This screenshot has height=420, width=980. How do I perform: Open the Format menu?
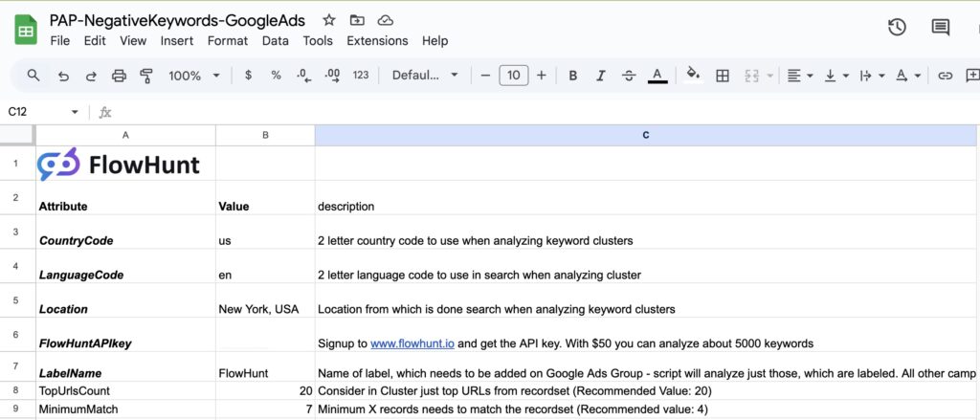coord(228,40)
